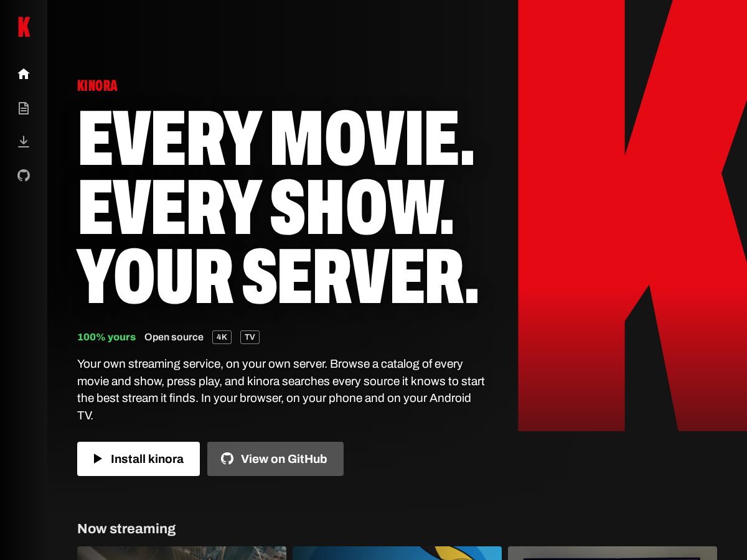Click the EVERY SHOW. headline line
747x560 pixels.
(265, 207)
